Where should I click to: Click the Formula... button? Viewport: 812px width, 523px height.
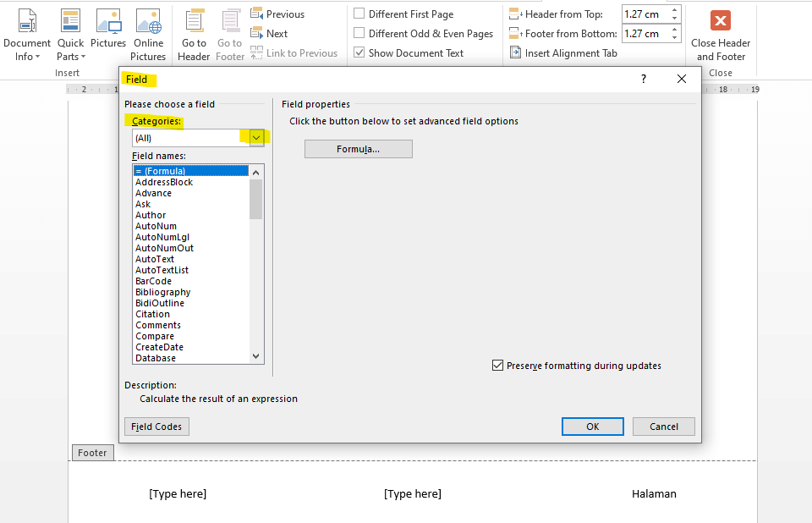click(359, 149)
